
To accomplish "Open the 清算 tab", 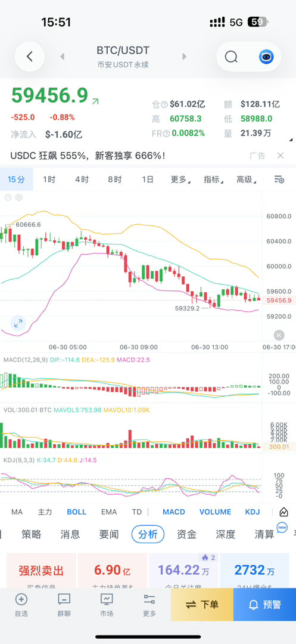I will (x=264, y=534).
